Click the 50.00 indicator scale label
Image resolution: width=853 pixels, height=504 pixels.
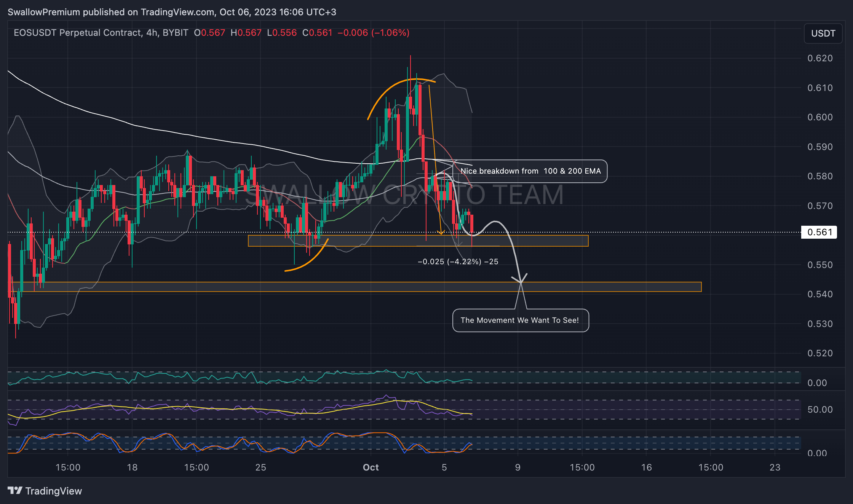click(x=820, y=410)
